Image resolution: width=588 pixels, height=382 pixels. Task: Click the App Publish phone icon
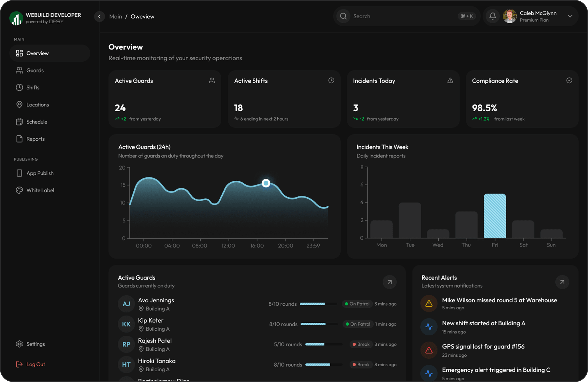point(19,173)
